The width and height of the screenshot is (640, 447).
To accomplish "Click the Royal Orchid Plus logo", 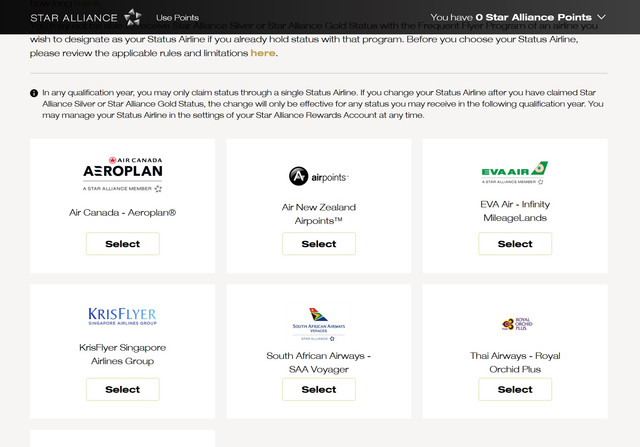I will click(517, 324).
